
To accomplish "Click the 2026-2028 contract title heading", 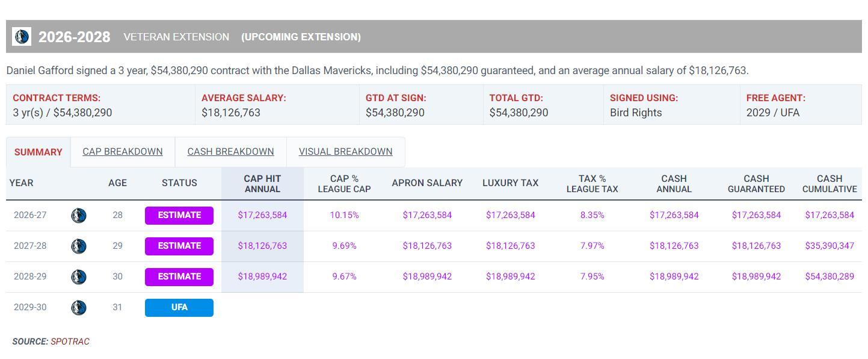I will [74, 37].
